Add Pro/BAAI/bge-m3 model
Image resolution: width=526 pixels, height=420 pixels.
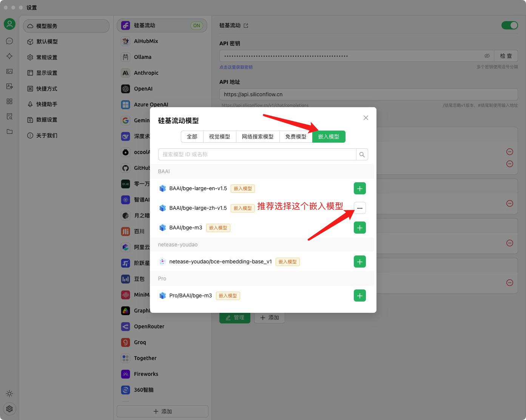click(x=359, y=295)
